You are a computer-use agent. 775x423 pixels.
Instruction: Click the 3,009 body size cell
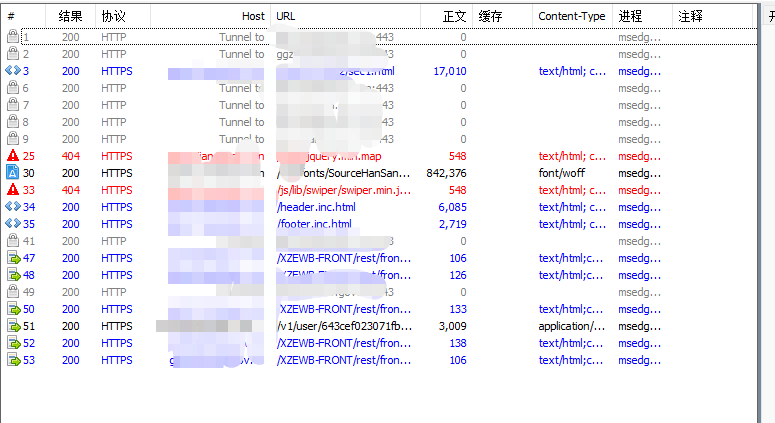(452, 326)
